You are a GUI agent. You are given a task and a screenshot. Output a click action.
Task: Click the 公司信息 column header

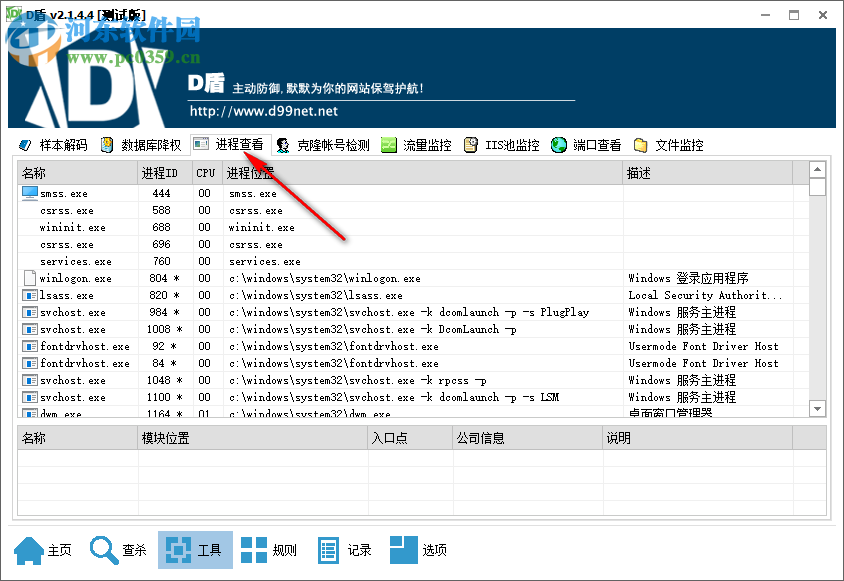[x=528, y=438]
